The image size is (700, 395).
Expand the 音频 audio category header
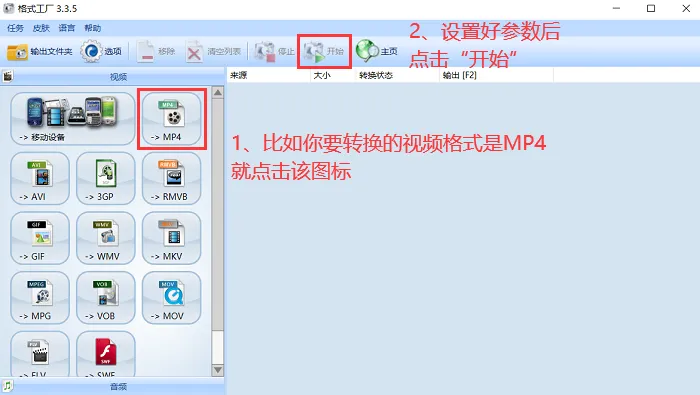[x=118, y=387]
